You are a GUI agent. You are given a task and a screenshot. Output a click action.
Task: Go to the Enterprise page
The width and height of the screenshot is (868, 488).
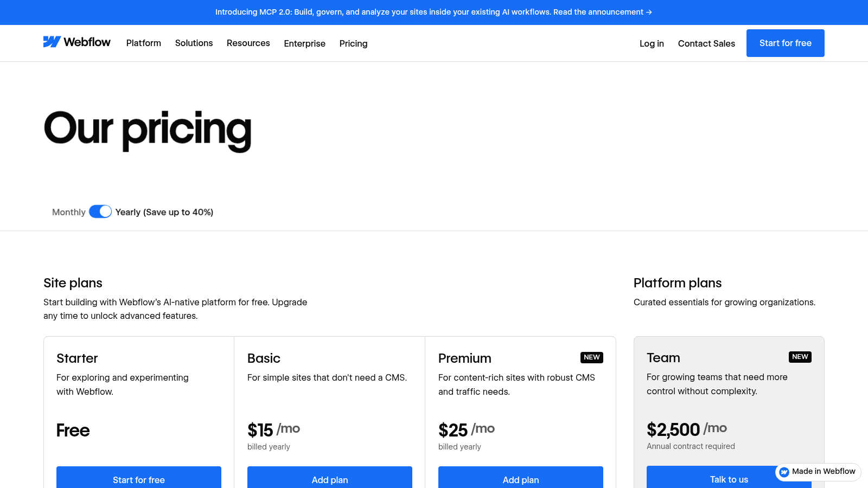tap(304, 43)
